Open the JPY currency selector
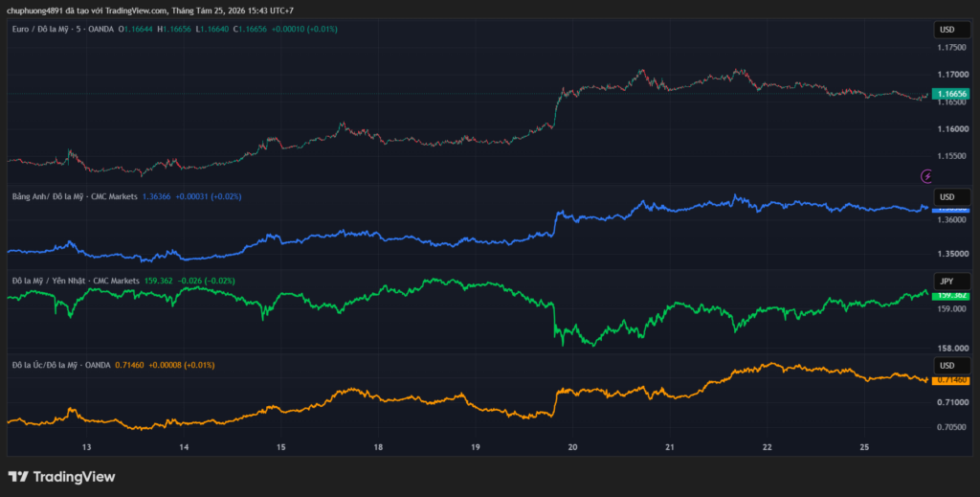 (x=952, y=282)
